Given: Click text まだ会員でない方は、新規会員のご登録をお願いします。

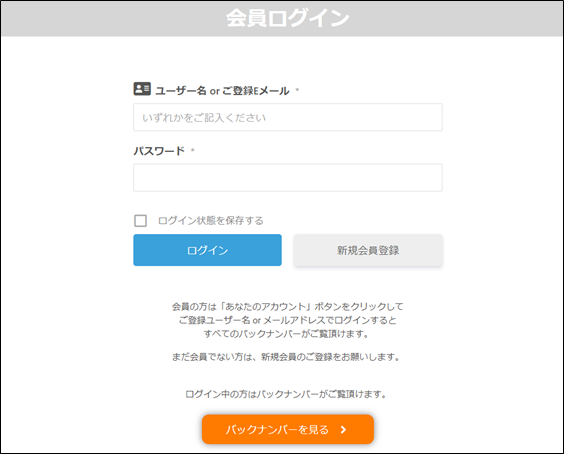Looking at the screenshot, I should pyautogui.click(x=286, y=357).
